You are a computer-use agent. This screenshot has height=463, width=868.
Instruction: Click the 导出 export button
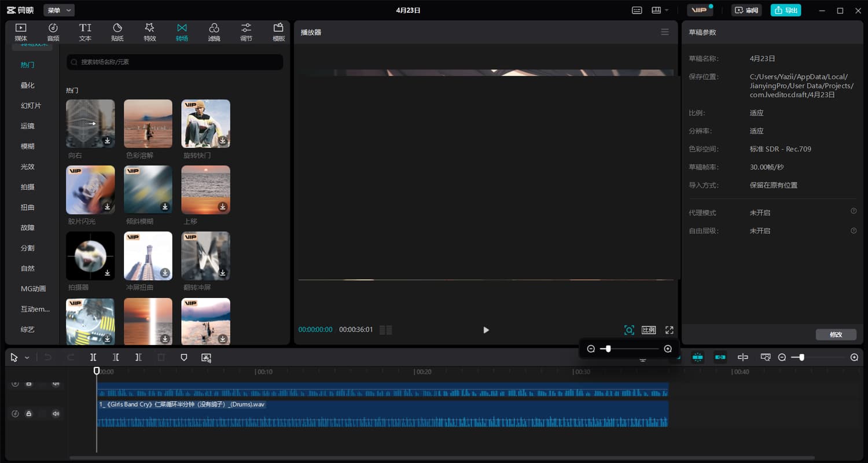pos(786,10)
